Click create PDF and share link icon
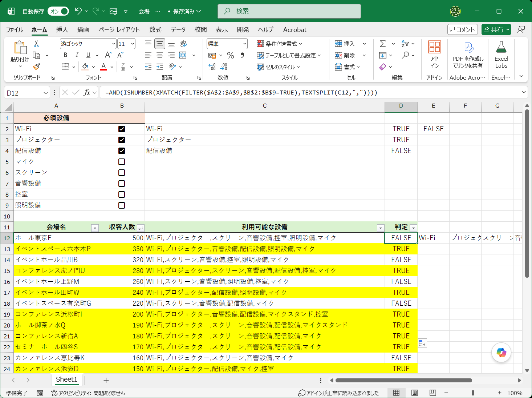532x398 pixels. pos(468,55)
